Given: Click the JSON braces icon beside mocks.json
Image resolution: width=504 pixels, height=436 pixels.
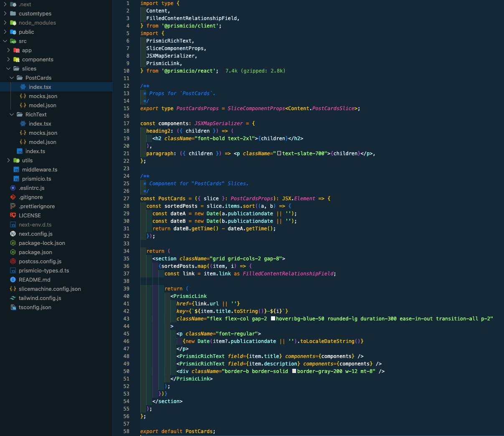Looking at the screenshot, I should click(x=23, y=96).
